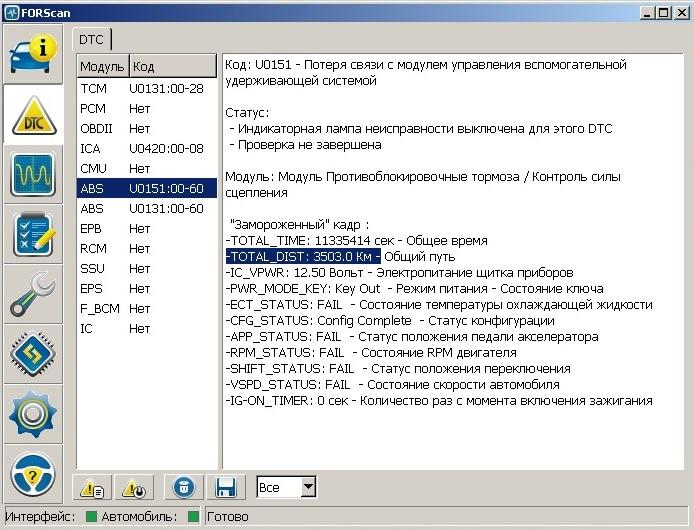Click the SHIFT_STATUS FAIL line

(398, 368)
